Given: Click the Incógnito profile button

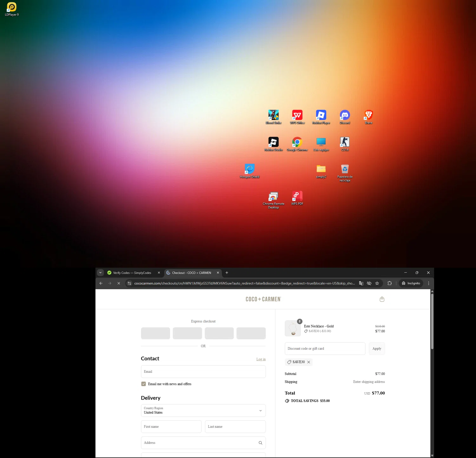Looking at the screenshot, I should click(411, 283).
